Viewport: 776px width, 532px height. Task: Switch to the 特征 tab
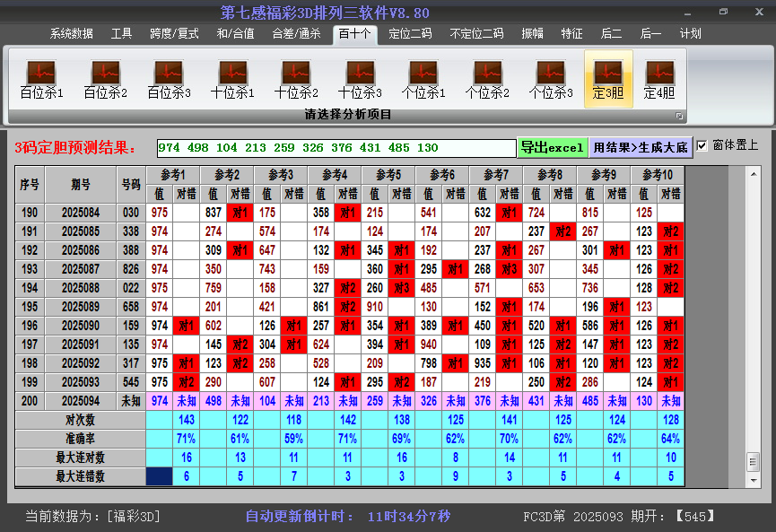pyautogui.click(x=571, y=34)
